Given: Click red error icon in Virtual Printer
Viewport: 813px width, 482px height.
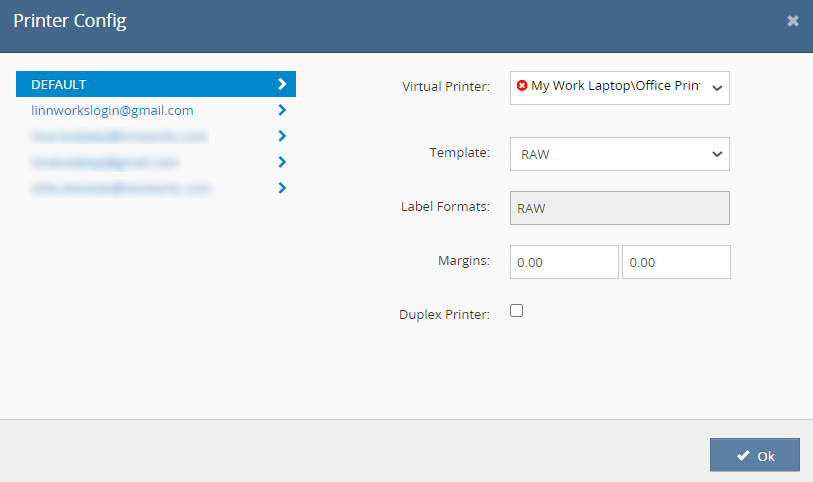Looking at the screenshot, I should point(522,86).
